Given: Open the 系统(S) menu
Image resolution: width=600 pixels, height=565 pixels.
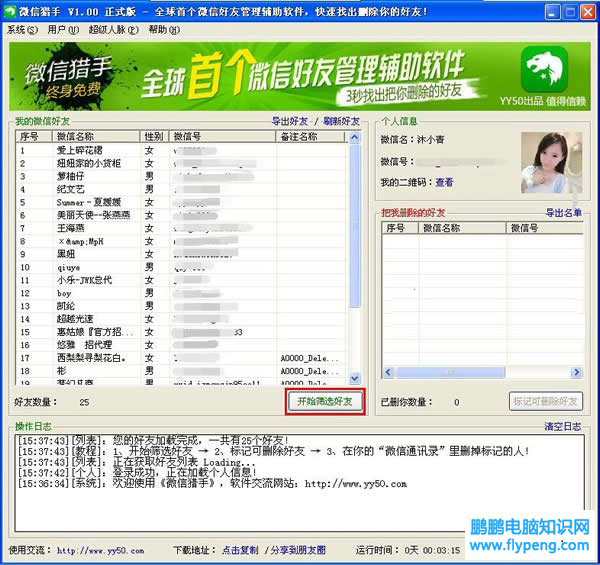Looking at the screenshot, I should tap(22, 30).
